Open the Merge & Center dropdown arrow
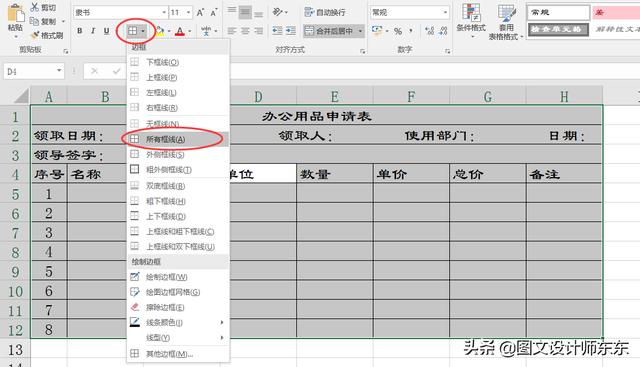 point(360,31)
